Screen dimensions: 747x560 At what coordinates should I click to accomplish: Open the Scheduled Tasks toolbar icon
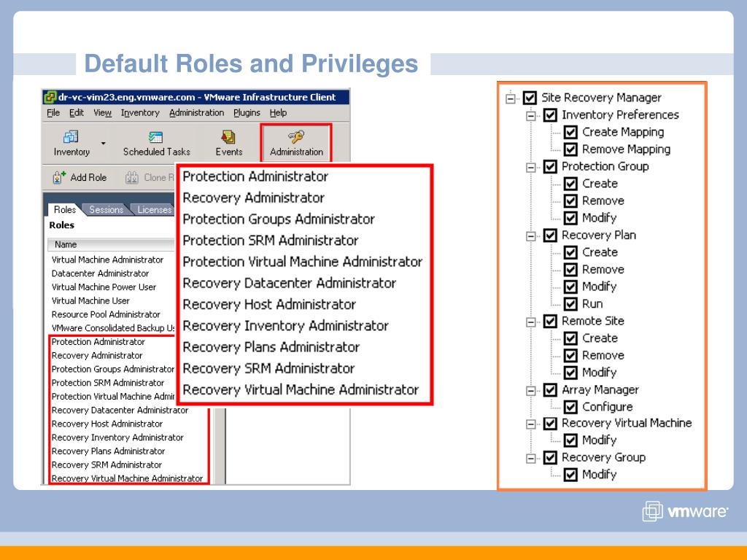156,137
